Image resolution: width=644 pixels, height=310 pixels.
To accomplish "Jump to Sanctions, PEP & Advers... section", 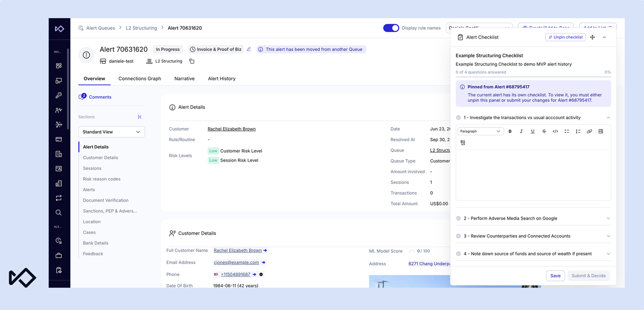I will coord(110,211).
